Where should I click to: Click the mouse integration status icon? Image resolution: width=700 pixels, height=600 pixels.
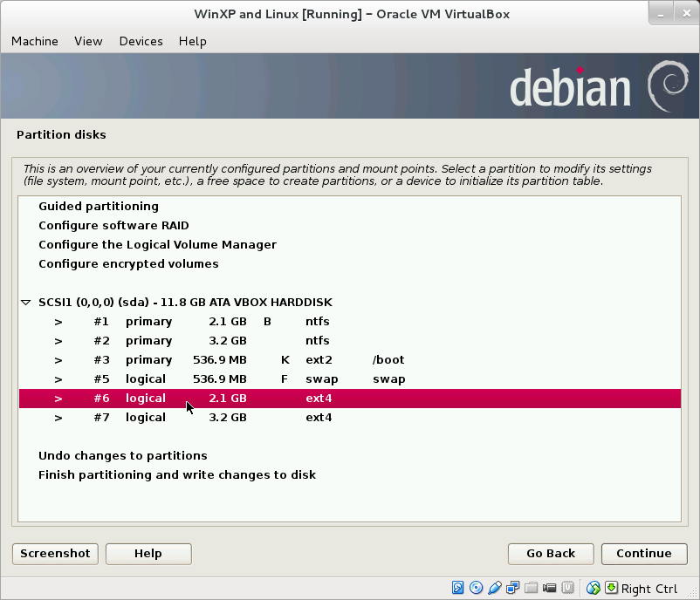coord(593,588)
